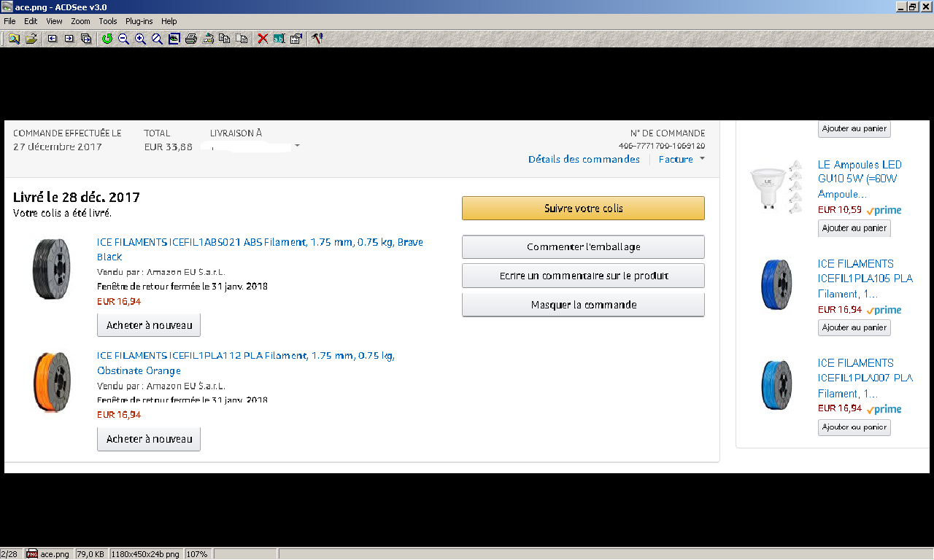Open the LE Ampoules LED GU10 5W link
Image resolution: width=934 pixels, height=560 pixels.
(x=860, y=179)
